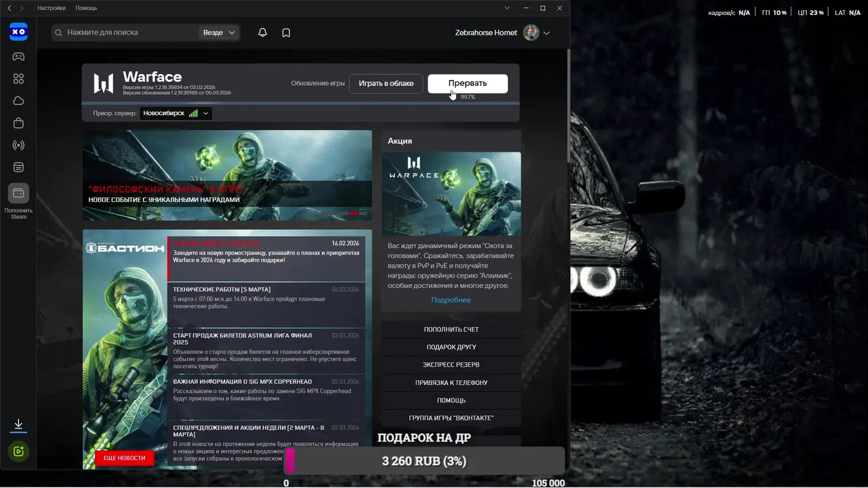Open the news feed icon in sidebar

click(18, 167)
